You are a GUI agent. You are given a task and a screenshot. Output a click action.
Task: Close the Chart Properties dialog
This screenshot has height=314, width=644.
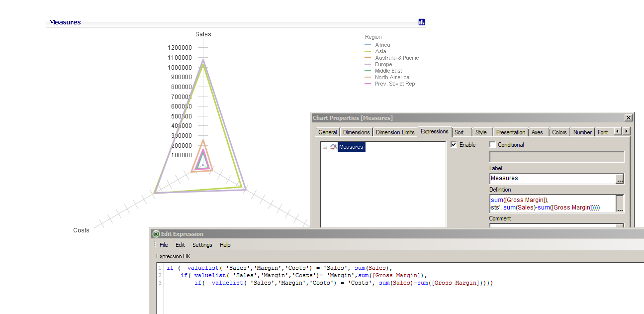coord(628,118)
